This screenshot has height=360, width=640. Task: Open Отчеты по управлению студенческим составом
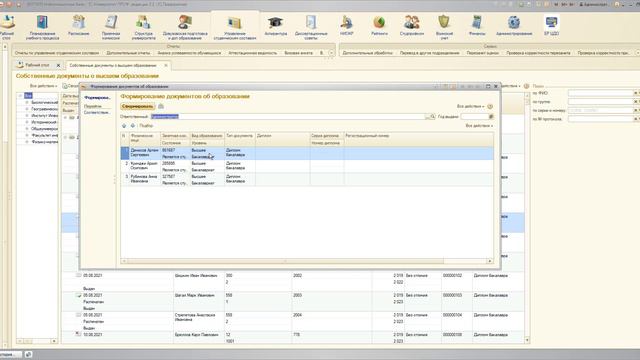(57, 53)
